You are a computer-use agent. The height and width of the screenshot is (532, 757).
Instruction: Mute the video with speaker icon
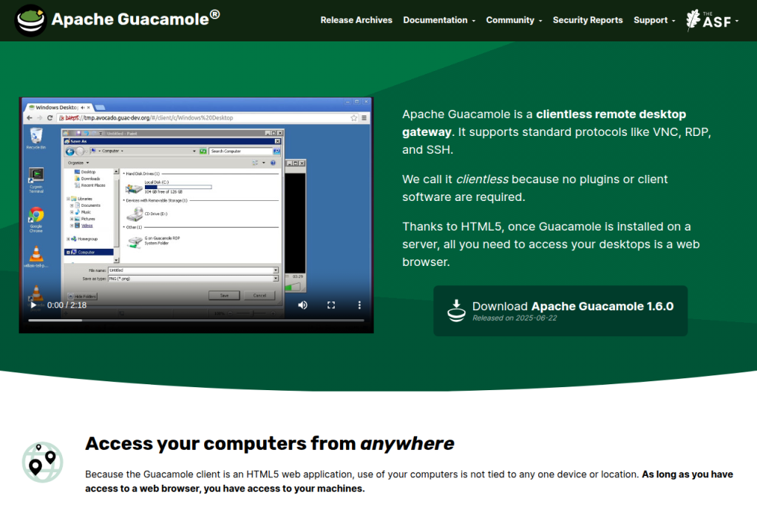coord(302,305)
